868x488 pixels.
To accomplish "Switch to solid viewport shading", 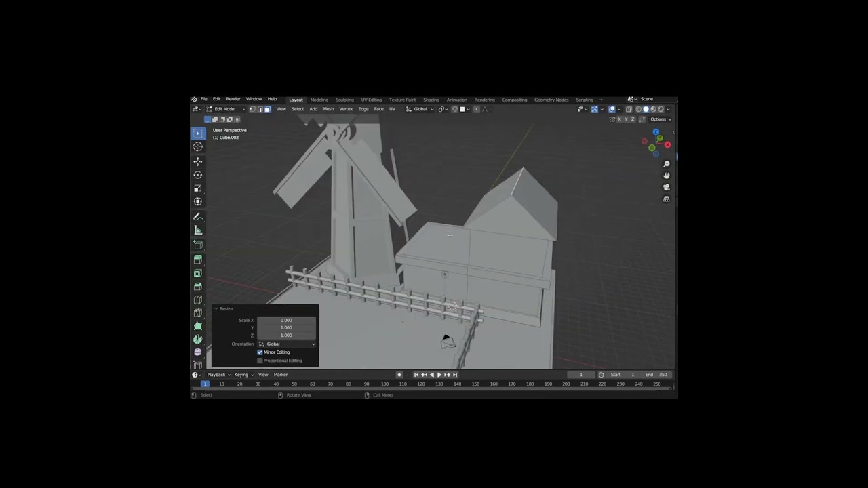I will click(x=646, y=109).
